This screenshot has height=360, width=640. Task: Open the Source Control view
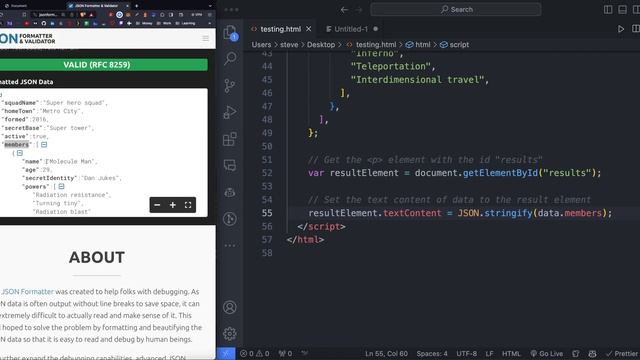tap(230, 85)
